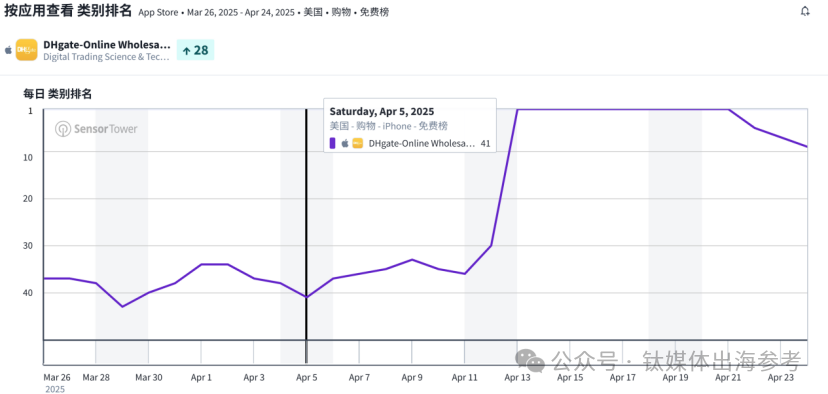This screenshot has height=394, width=828.
Task: Open Digital Trading Science & Tec publisher link
Action: pyautogui.click(x=107, y=57)
